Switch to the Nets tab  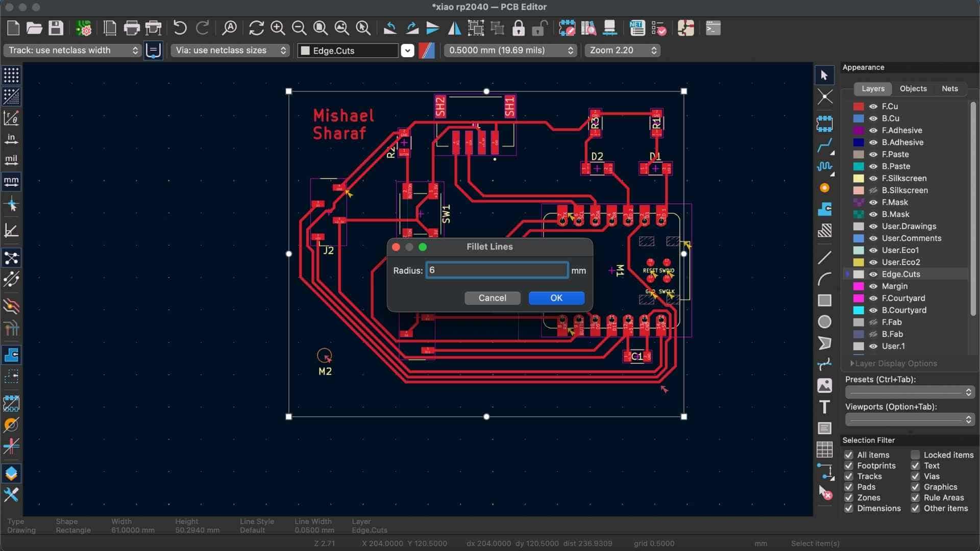(949, 89)
